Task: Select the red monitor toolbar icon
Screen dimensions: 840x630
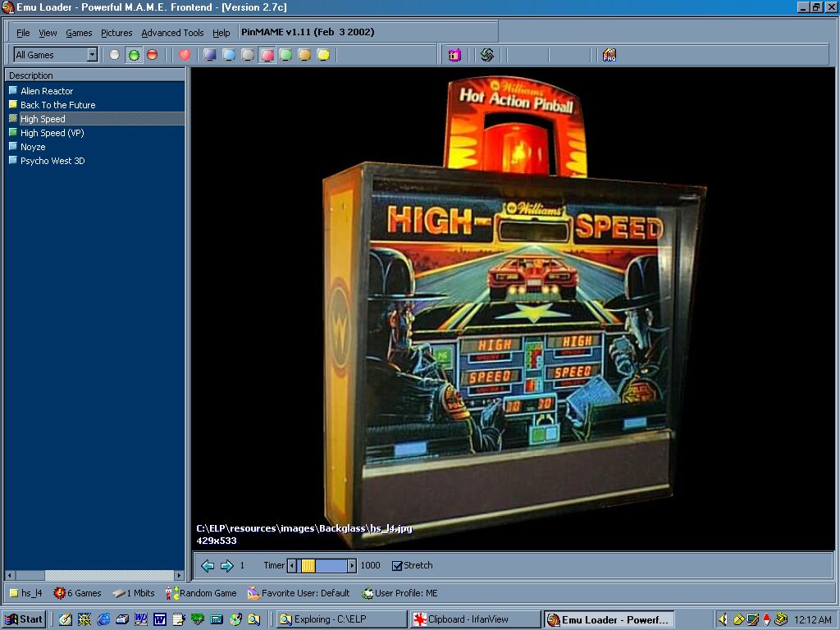Action: [x=267, y=55]
